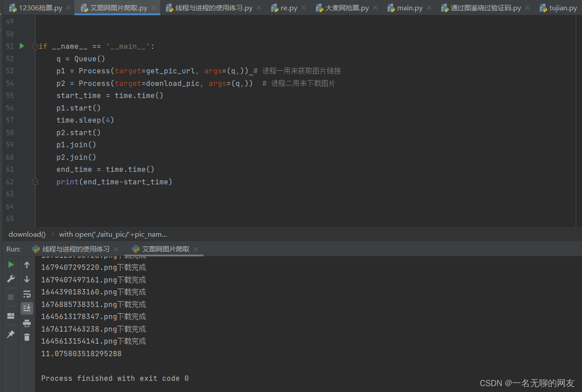Click the time.sleep(4) line
Screen dimensions: 582x392
point(85,120)
